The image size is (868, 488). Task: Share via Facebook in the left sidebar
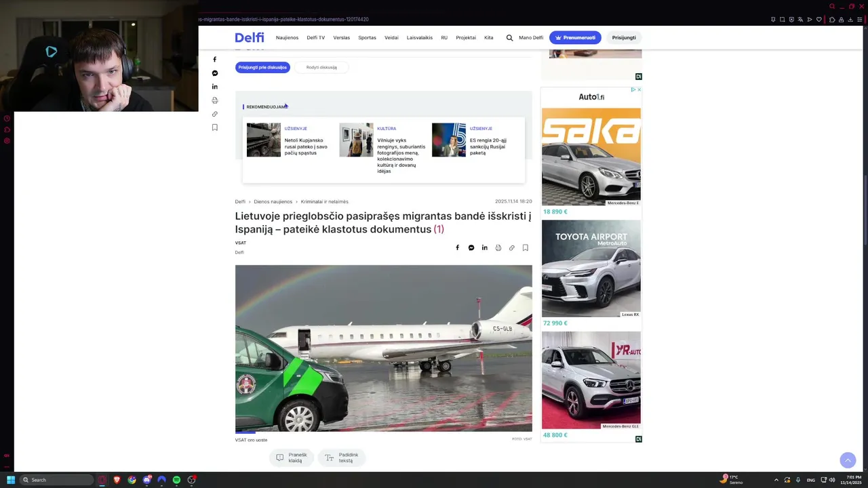[x=215, y=60]
